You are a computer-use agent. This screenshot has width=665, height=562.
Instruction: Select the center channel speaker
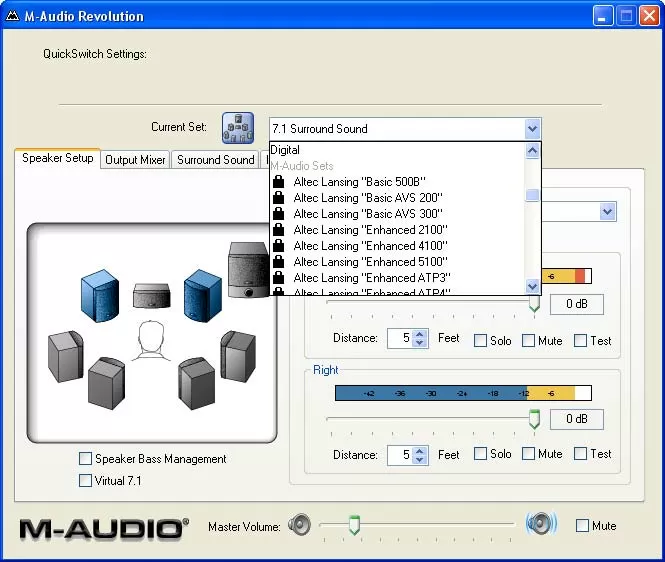pyautogui.click(x=151, y=296)
